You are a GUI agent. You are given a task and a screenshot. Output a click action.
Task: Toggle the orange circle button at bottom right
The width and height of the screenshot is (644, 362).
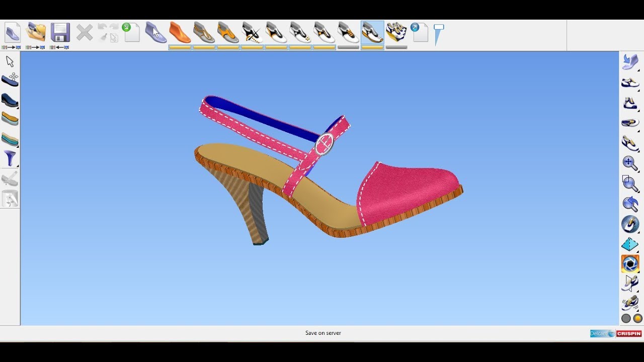[x=638, y=318]
